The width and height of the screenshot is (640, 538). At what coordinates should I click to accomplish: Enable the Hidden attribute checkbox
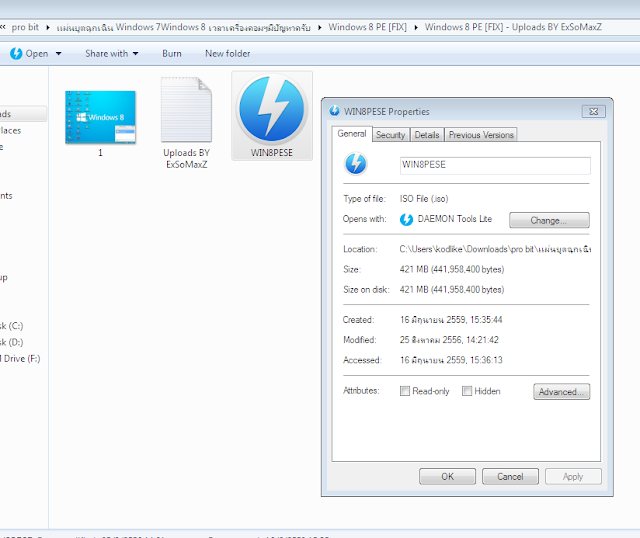[x=467, y=391]
